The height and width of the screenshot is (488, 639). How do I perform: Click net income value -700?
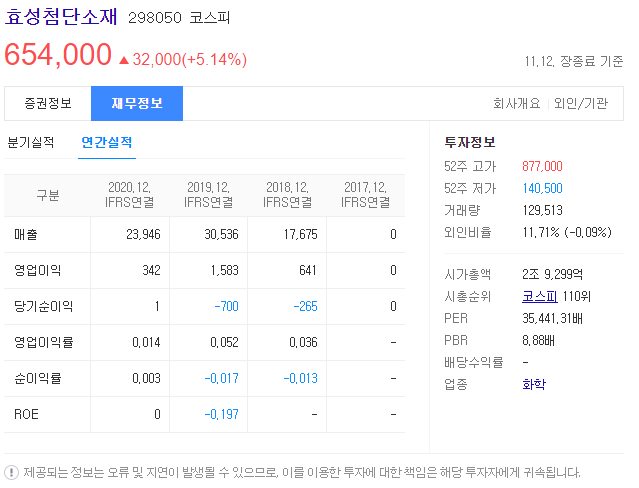point(227,306)
